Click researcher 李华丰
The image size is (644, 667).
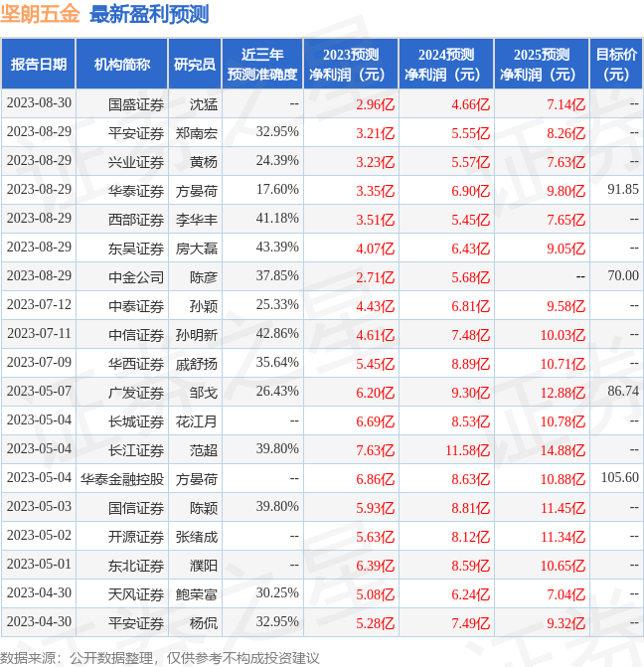(x=197, y=220)
